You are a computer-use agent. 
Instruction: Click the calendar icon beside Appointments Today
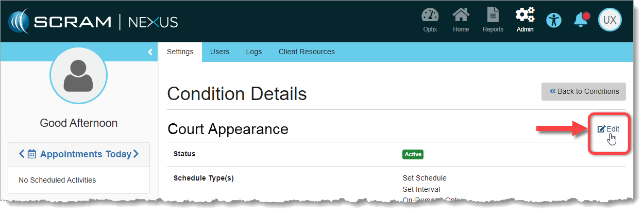(32, 154)
